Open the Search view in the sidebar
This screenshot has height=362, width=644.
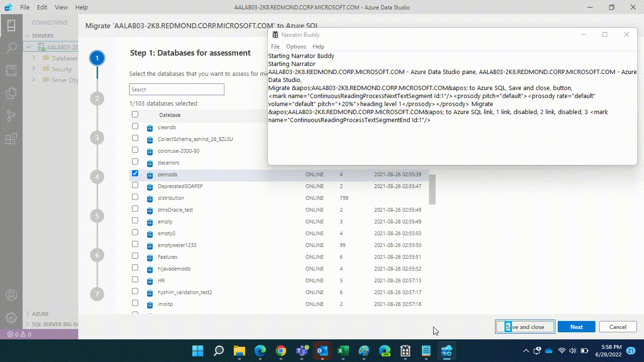click(11, 47)
